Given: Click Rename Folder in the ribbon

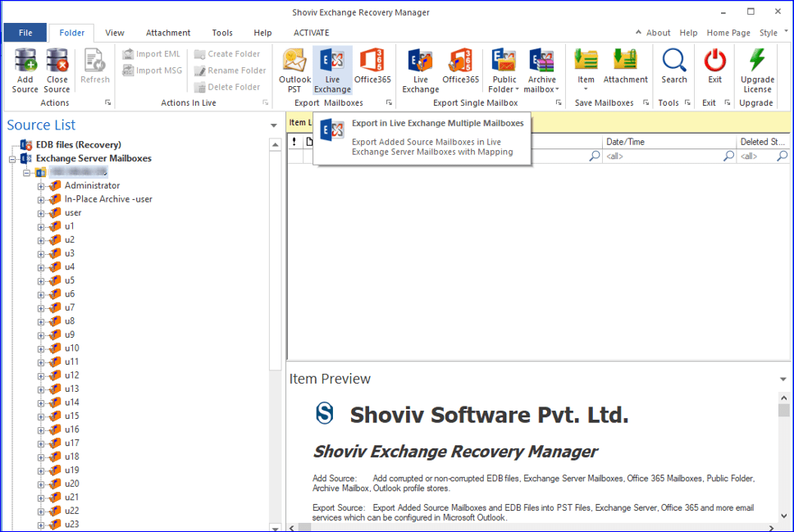Looking at the screenshot, I should pyautogui.click(x=230, y=70).
